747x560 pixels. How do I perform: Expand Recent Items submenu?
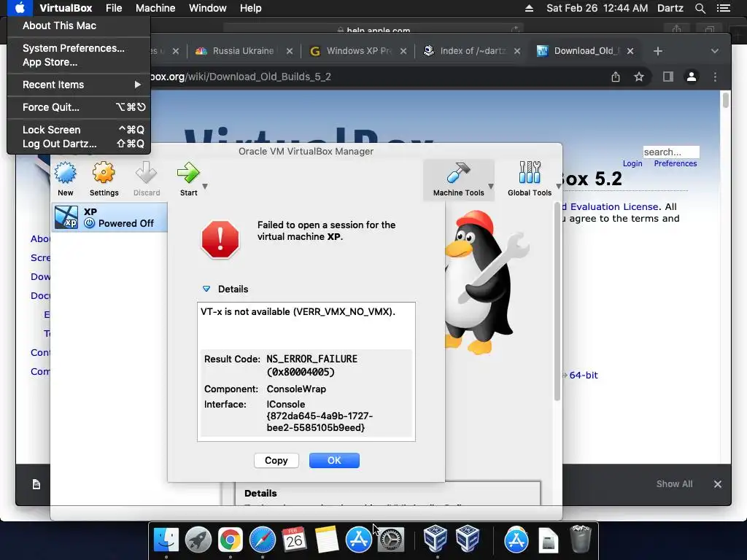pos(79,85)
